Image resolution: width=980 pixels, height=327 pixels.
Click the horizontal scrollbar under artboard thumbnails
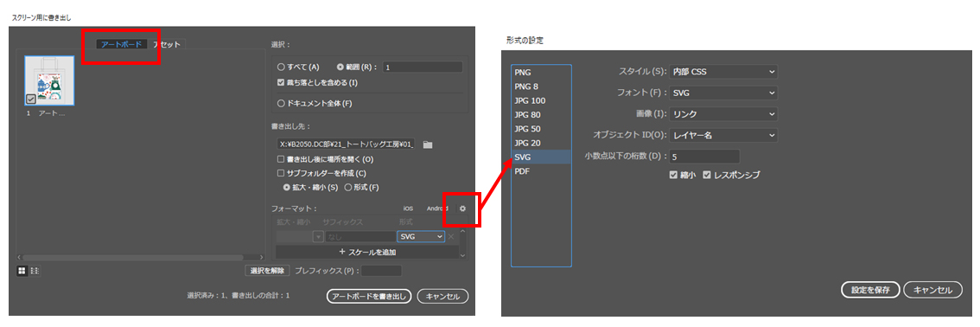point(134,257)
